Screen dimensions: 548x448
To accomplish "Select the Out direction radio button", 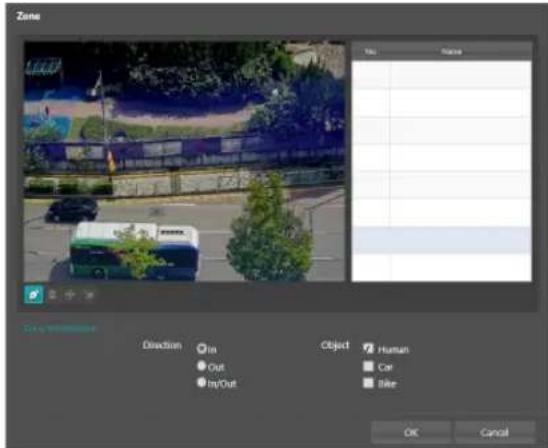I will [202, 366].
